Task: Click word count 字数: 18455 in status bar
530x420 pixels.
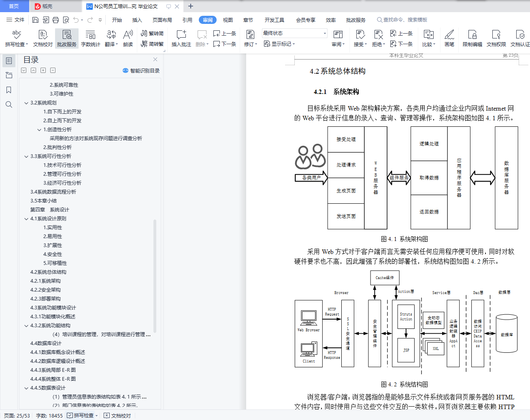Action: 49,416
